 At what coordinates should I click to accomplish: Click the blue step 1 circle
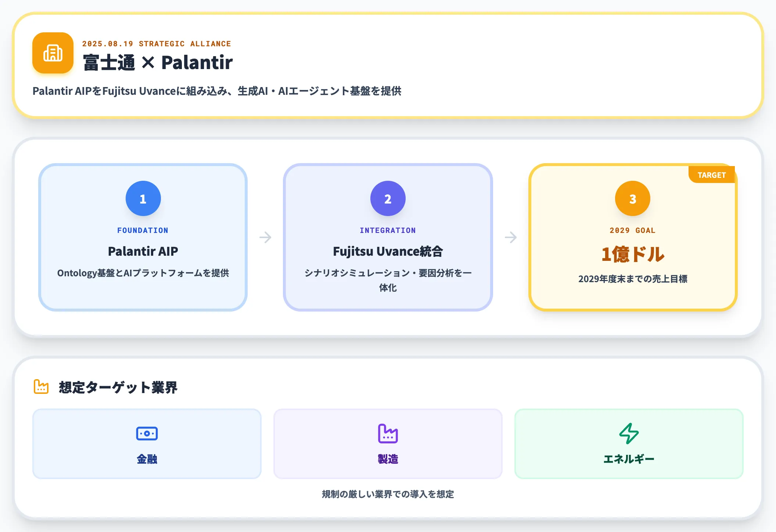[x=143, y=198]
